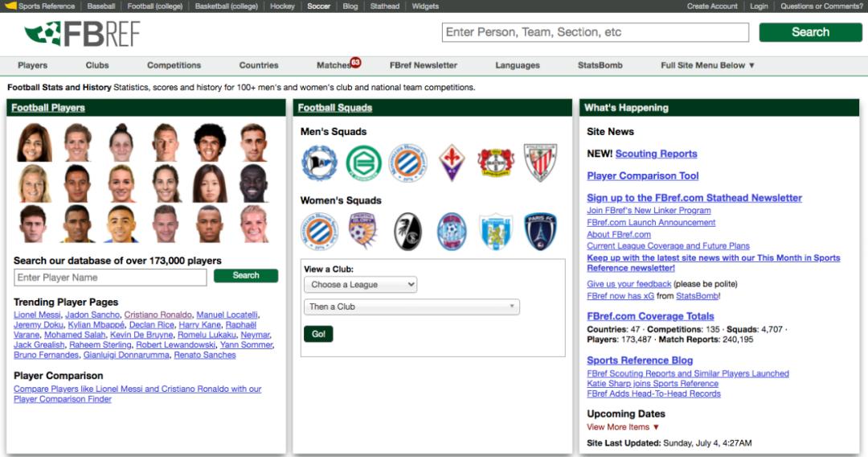Open Lionel Messi's trending player page
Viewport: 868px width, 457px height.
tap(37, 315)
